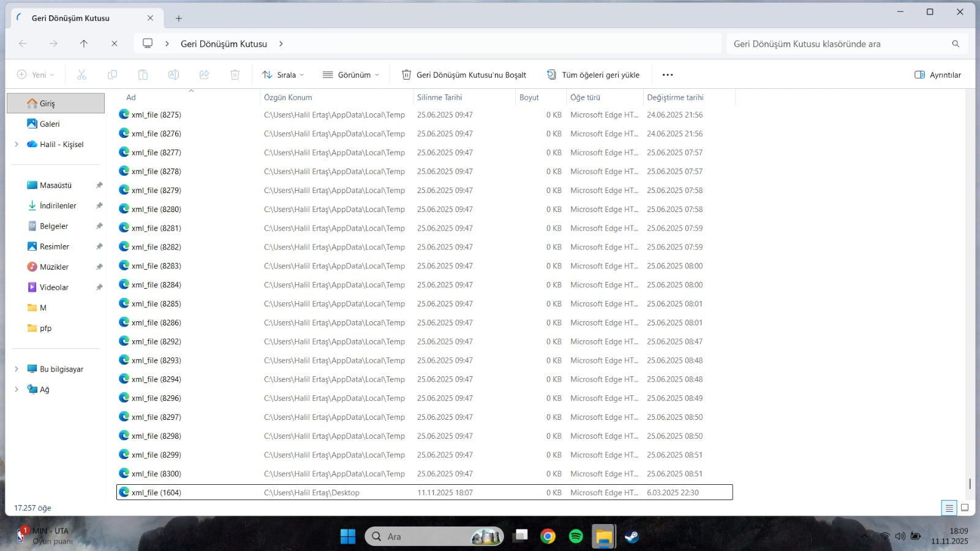
Task: Open Task View from taskbar
Action: click(x=521, y=536)
